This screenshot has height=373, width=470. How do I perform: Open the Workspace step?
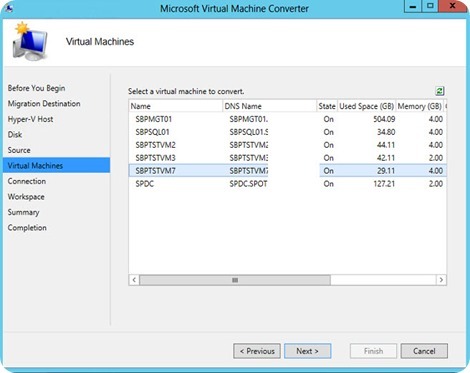26,197
